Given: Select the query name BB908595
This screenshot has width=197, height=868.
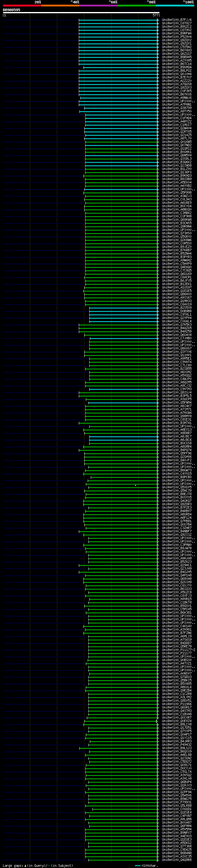Looking at the screenshot, I should click(11, 10).
